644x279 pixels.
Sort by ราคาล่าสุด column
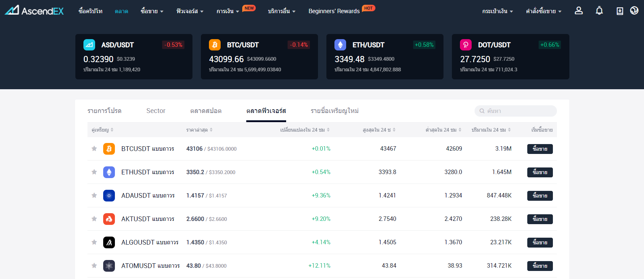199,130
